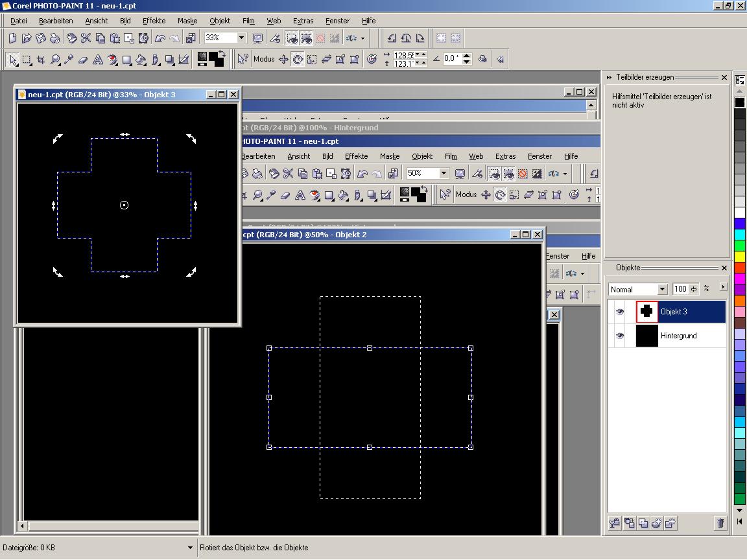Expand the Objekte panel flyout arrow
This screenshot has height=560, width=747.
click(x=723, y=287)
